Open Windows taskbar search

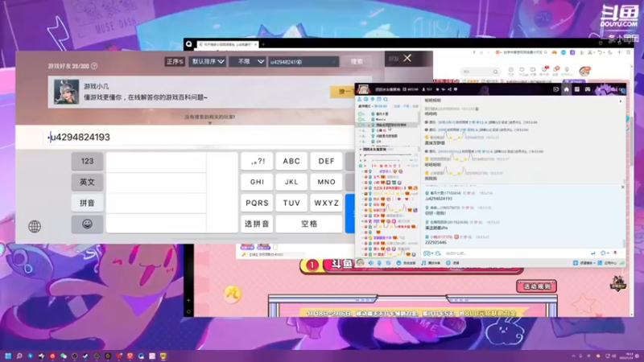click(x=19, y=356)
